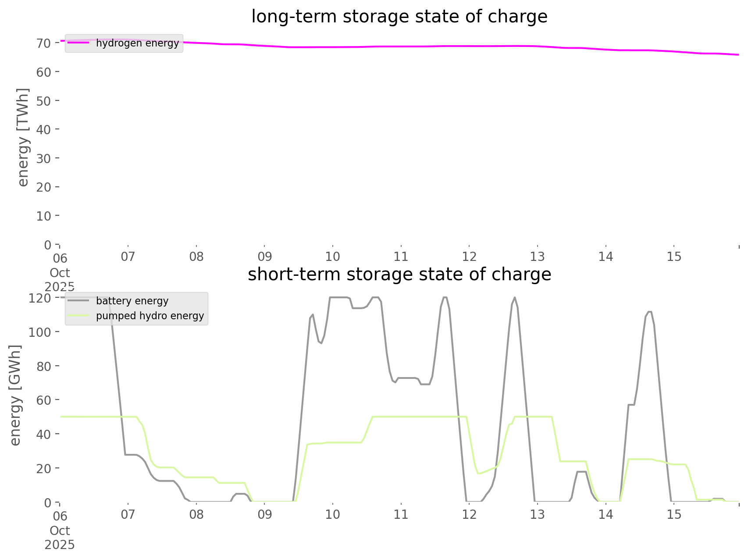Select the 'pumped hydro energy' legend label

[150, 316]
